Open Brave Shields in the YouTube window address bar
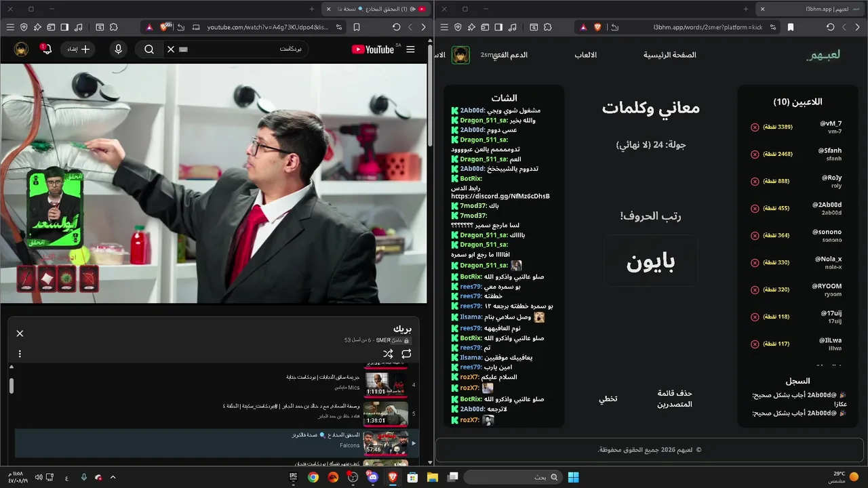The height and width of the screenshot is (488, 868). click(x=164, y=27)
